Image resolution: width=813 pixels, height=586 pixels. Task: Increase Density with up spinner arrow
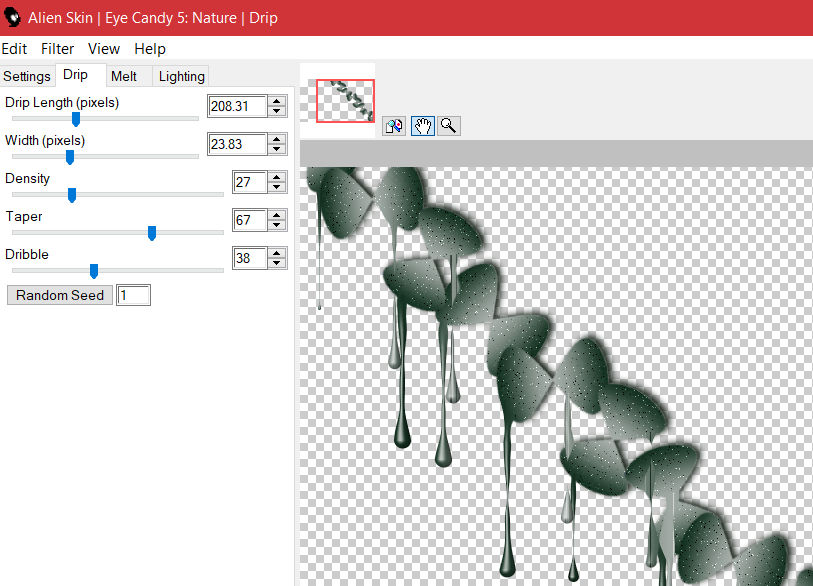[x=277, y=177]
